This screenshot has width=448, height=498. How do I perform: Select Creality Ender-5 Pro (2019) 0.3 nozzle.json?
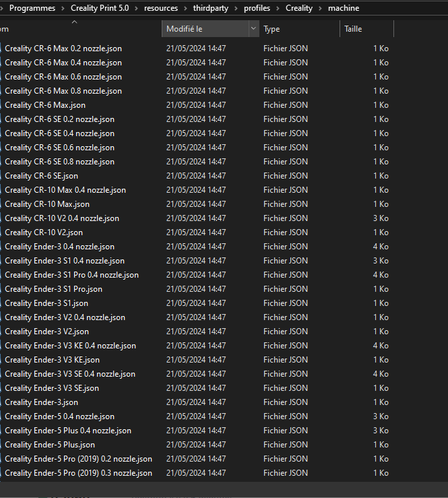coord(78,472)
